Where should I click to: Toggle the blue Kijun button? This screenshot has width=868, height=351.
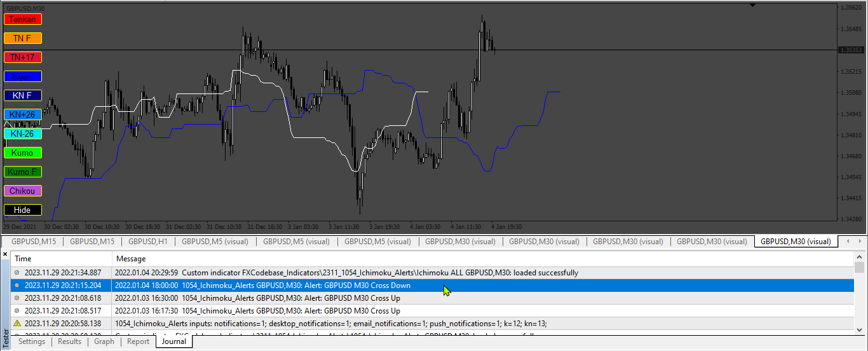coord(23,76)
